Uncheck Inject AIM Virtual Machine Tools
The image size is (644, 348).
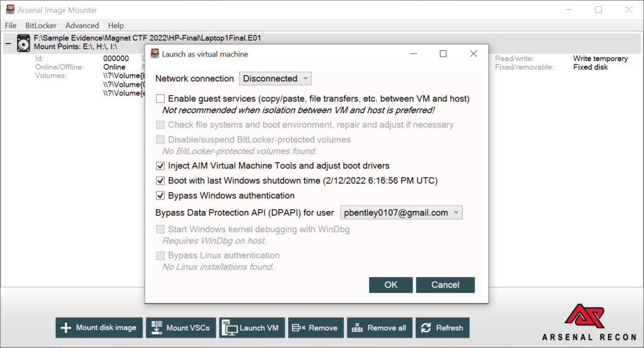click(160, 166)
